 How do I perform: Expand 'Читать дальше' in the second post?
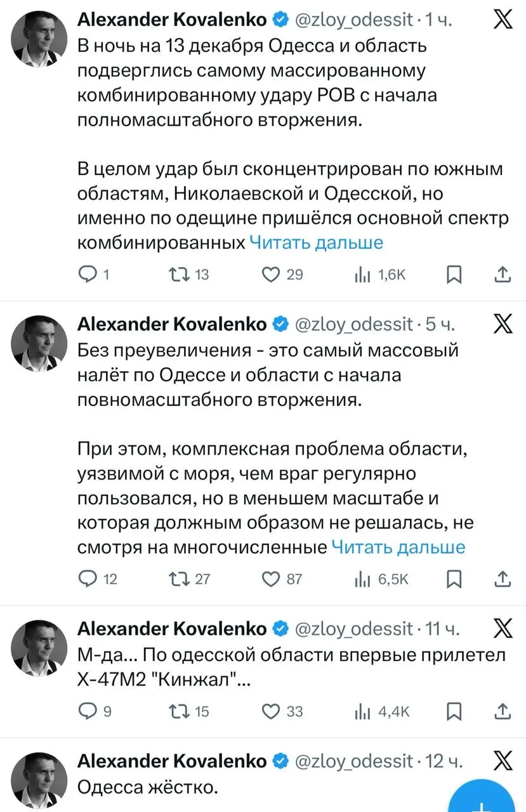point(398,547)
